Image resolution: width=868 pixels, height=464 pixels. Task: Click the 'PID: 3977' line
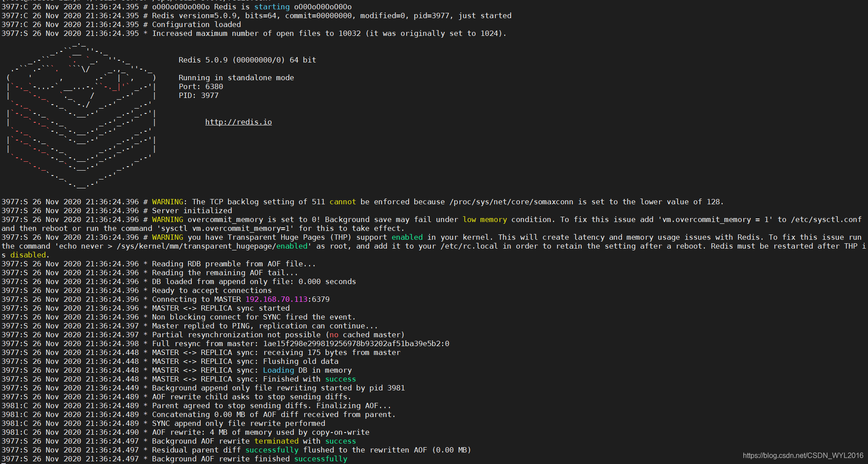pos(199,95)
